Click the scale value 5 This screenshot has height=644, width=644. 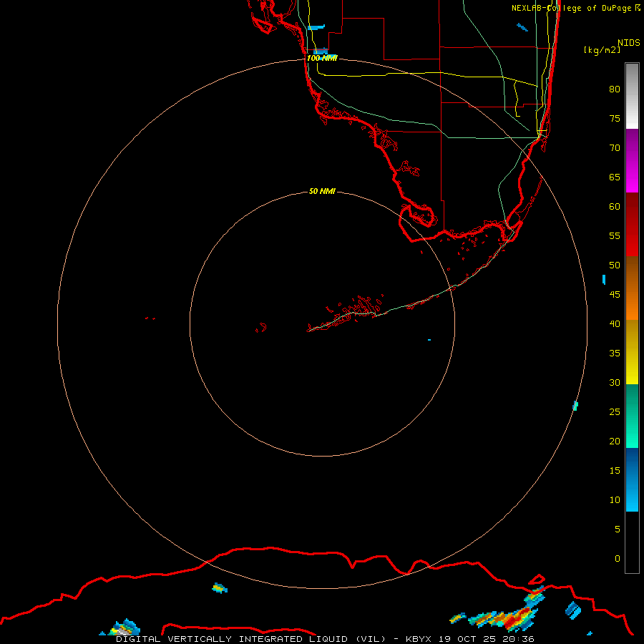[x=618, y=530]
